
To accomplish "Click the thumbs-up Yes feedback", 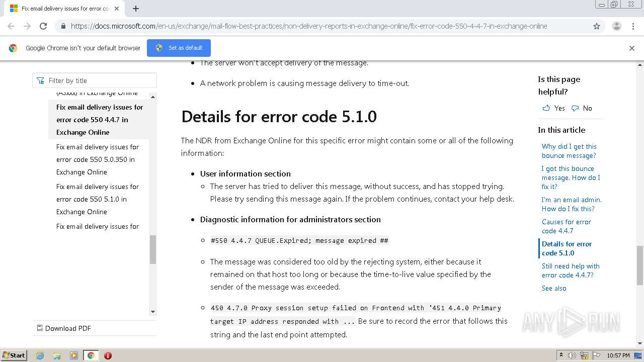I will pos(553,108).
